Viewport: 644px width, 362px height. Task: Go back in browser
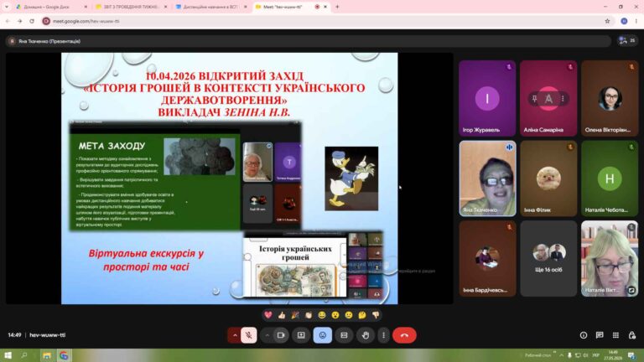tap(8, 21)
